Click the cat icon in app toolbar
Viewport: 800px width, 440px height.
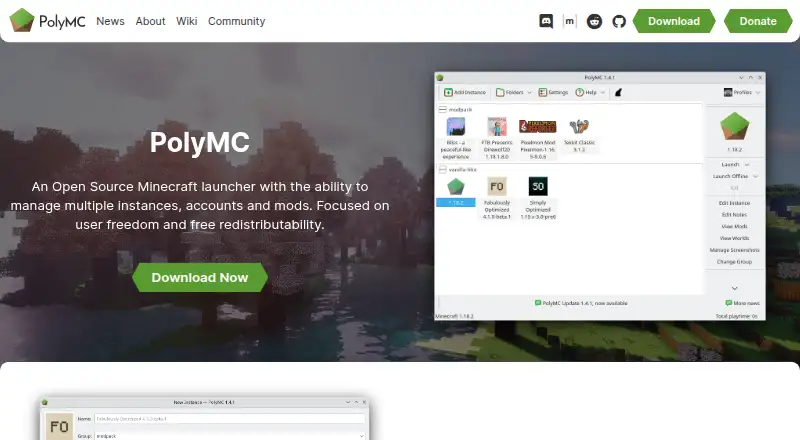pyautogui.click(x=618, y=92)
